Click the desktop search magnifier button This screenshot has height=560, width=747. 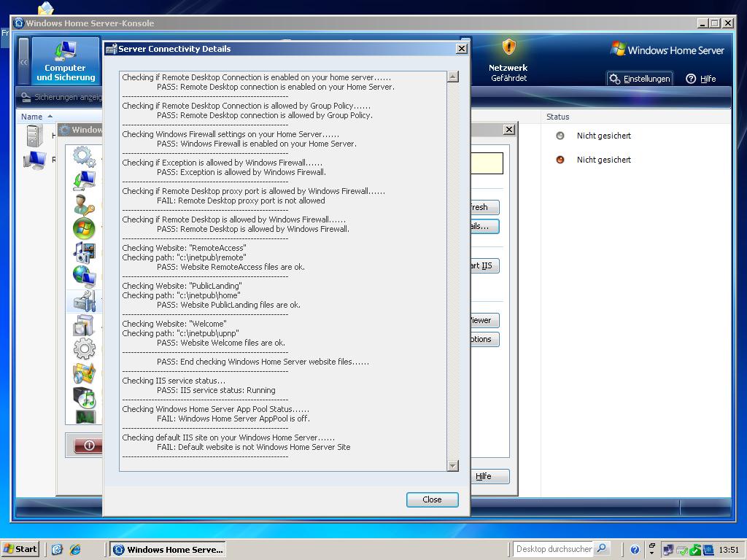(602, 549)
